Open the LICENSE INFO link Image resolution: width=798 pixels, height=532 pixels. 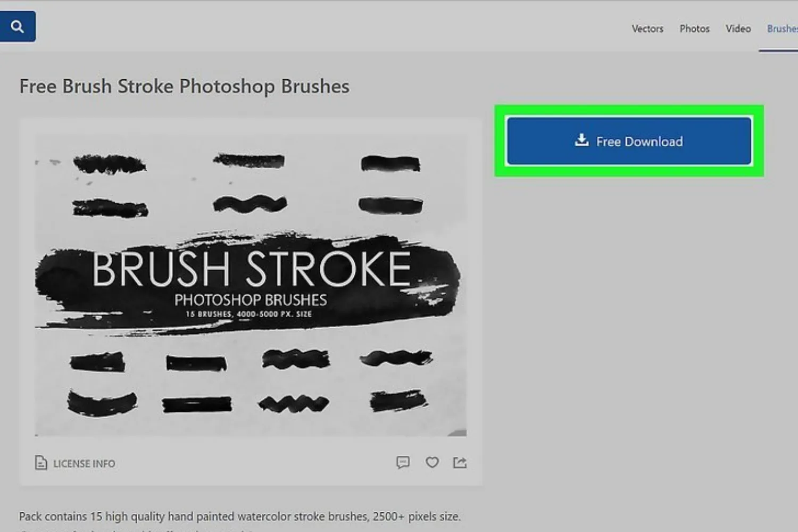[84, 463]
